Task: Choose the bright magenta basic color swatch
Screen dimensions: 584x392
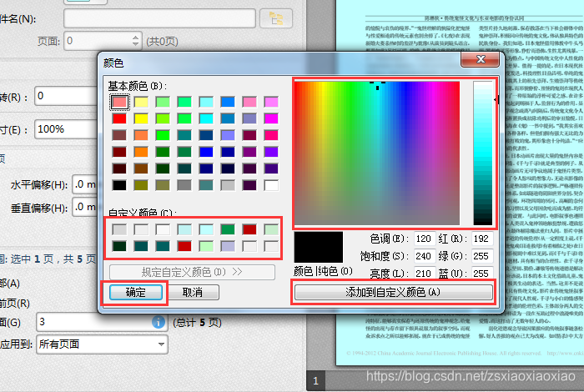Action: pyautogui.click(x=271, y=118)
